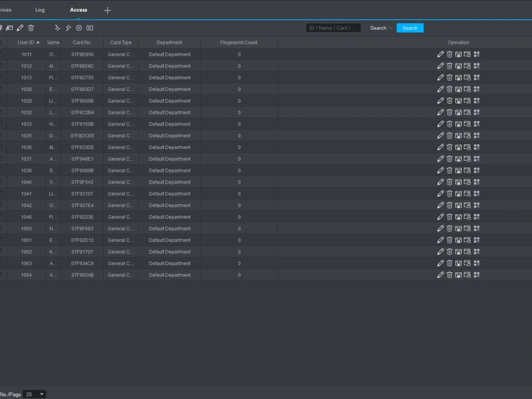Click the card-with-scissors icon for user 1035
The width and height of the screenshot is (532, 399).
pos(459,136)
